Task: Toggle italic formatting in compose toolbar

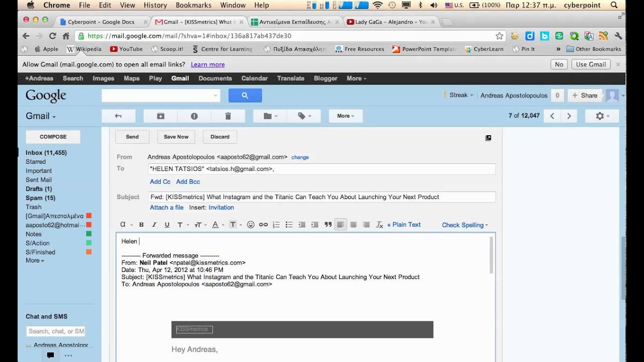Action: [154, 225]
